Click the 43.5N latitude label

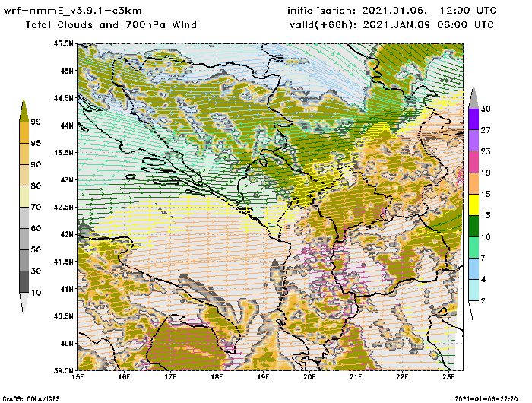coord(63,152)
